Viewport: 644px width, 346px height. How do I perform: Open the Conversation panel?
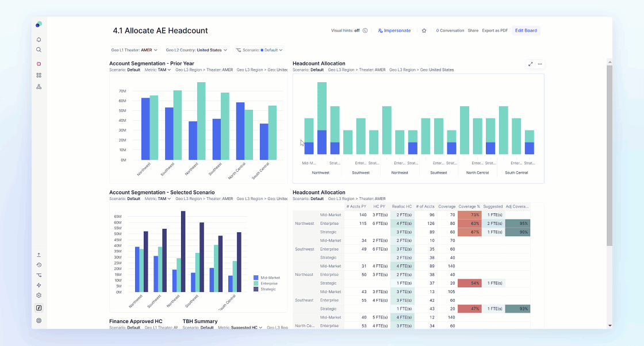click(450, 31)
